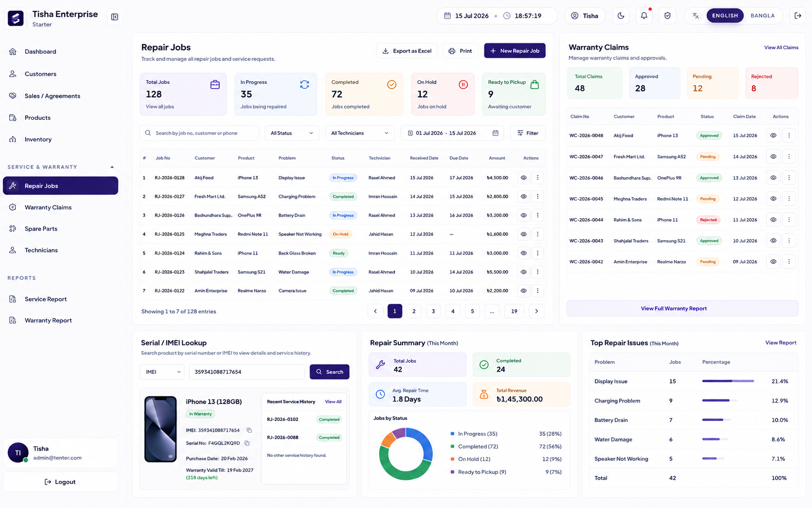Click the shield icon in the top bar

coord(668,15)
